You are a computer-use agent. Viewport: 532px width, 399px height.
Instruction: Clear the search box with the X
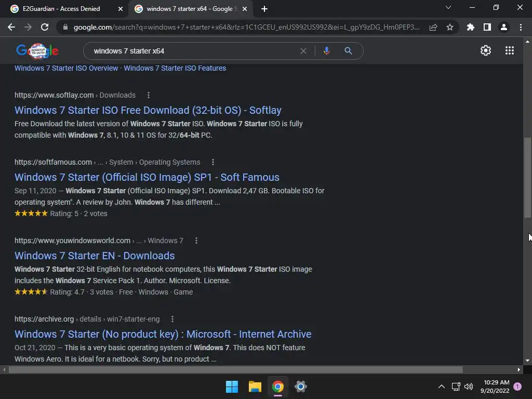click(x=303, y=51)
